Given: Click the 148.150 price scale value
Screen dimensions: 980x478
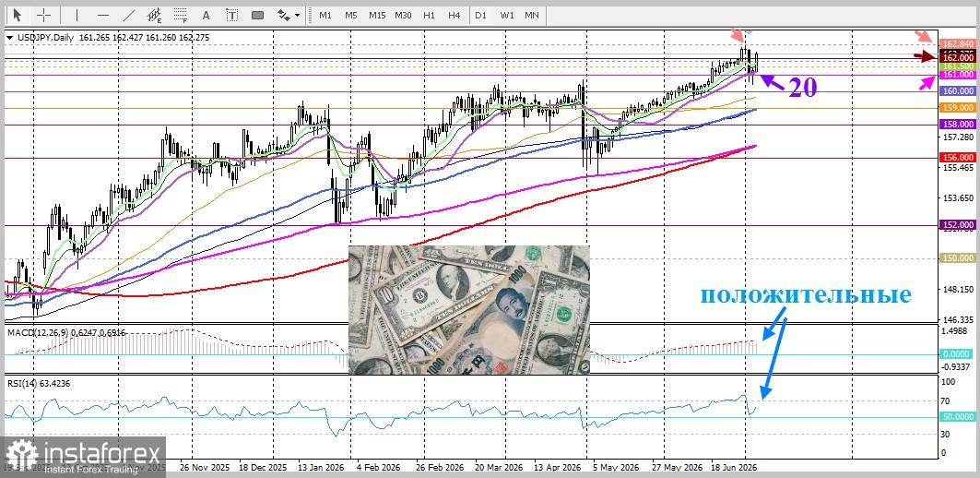Looking at the screenshot, I should click(957, 290).
